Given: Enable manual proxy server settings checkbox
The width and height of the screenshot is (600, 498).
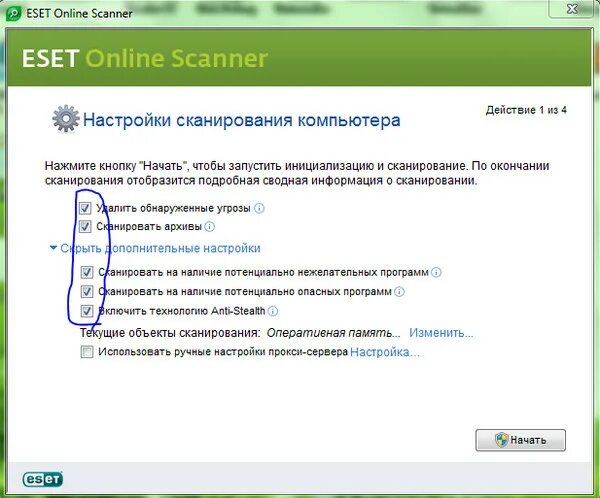Looking at the screenshot, I should tap(87, 352).
